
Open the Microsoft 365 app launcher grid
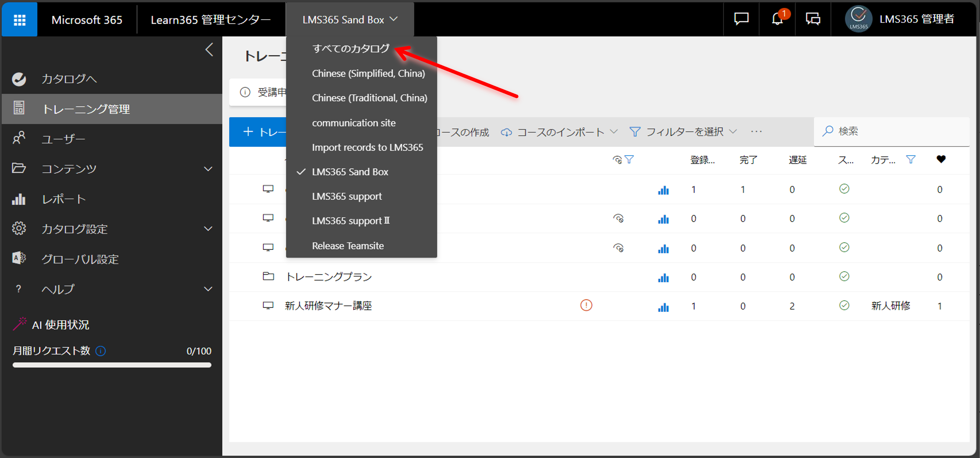(19, 19)
